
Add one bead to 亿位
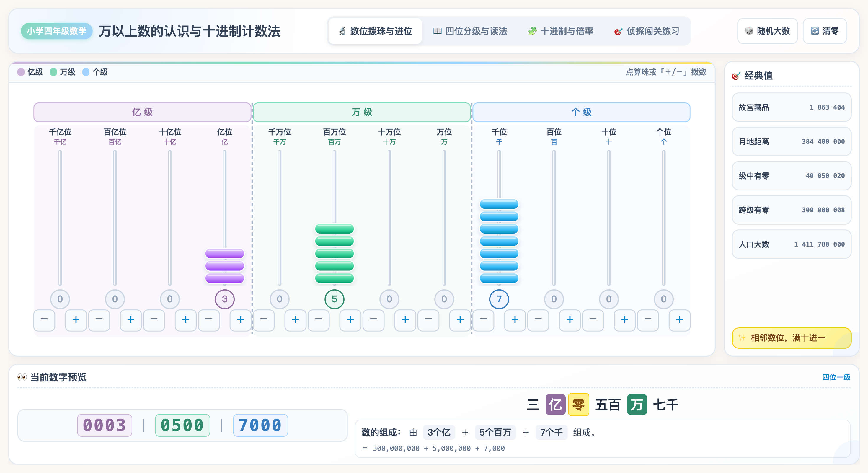click(x=241, y=320)
